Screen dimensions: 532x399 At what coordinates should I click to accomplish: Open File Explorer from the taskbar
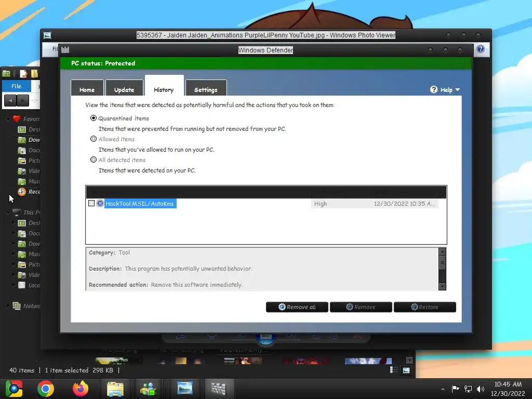tap(115, 389)
